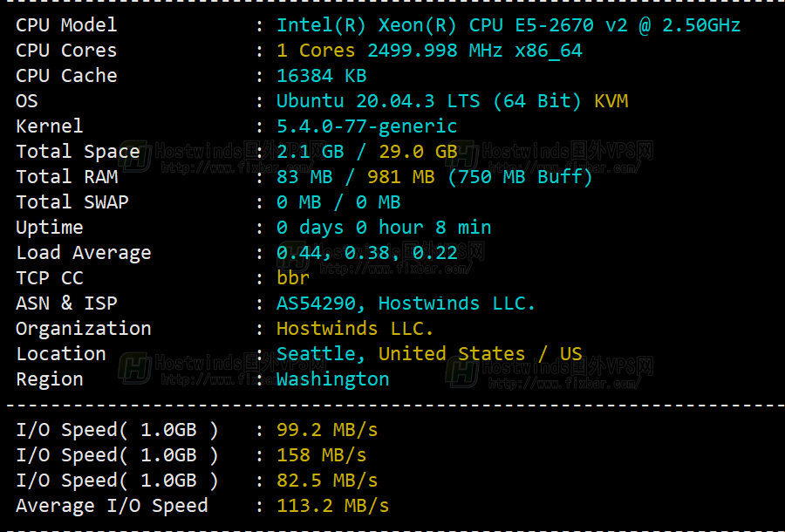
Task: Select the '113.2 MB/s' average speed value
Action: click(333, 506)
